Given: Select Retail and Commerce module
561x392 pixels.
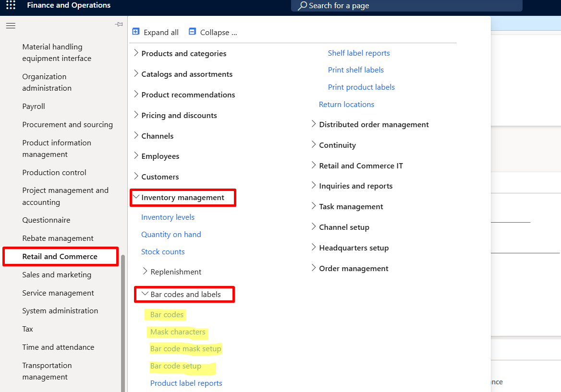Looking at the screenshot, I should click(60, 257).
